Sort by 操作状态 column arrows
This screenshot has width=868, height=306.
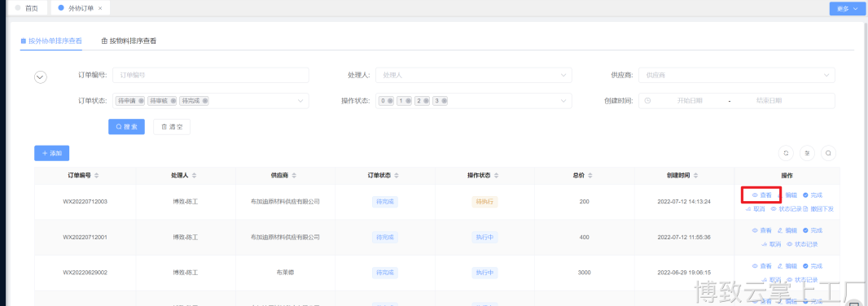[x=497, y=176]
